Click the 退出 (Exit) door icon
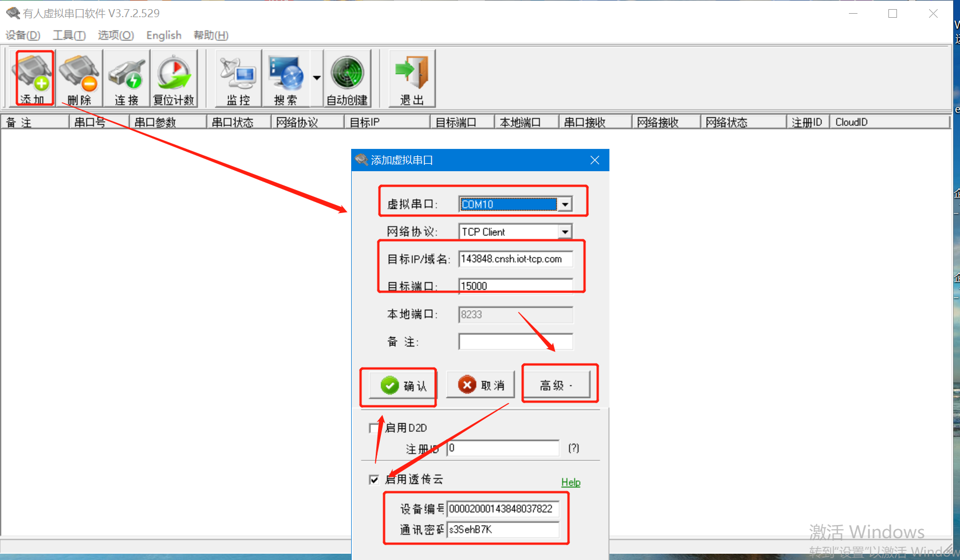This screenshot has width=960, height=560. tap(412, 78)
